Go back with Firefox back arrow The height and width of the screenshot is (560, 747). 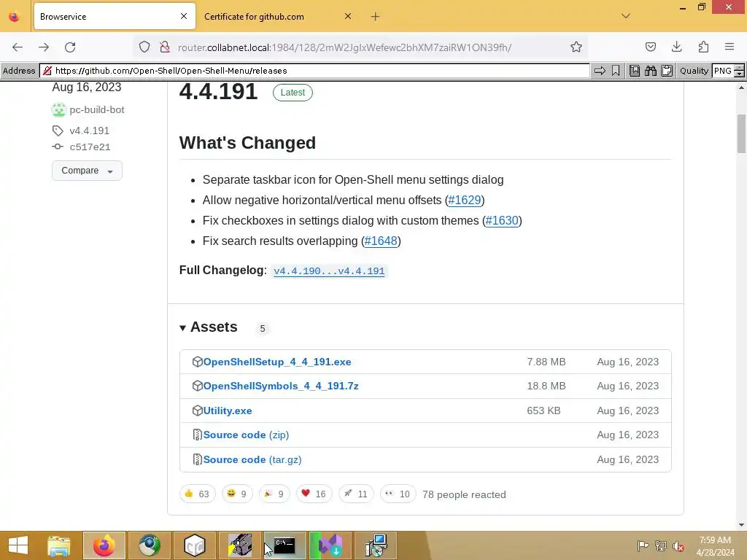tap(18, 47)
